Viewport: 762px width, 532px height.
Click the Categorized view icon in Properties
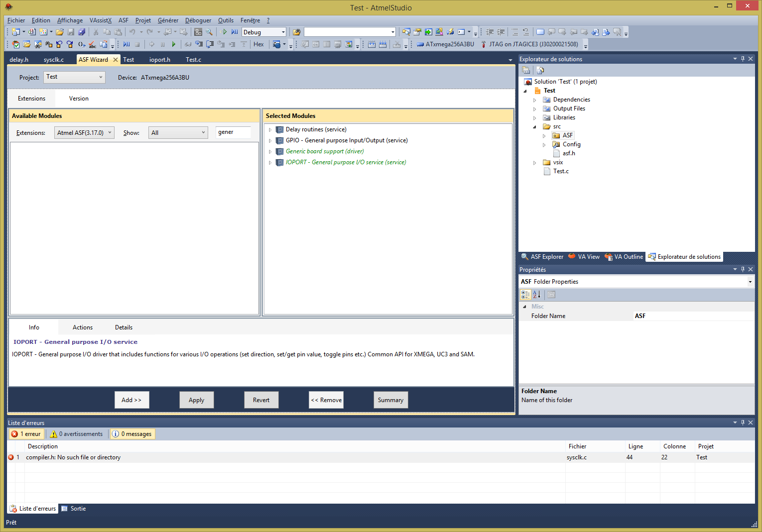(x=525, y=295)
